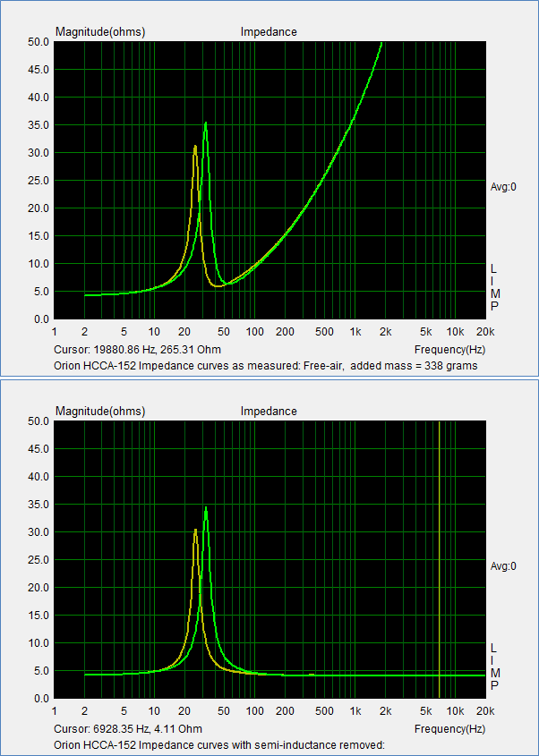Click the cursor readout showing 6928.35 Hz, 4.11 Ohm
Screen dimensions: 539x756
tap(128, 728)
